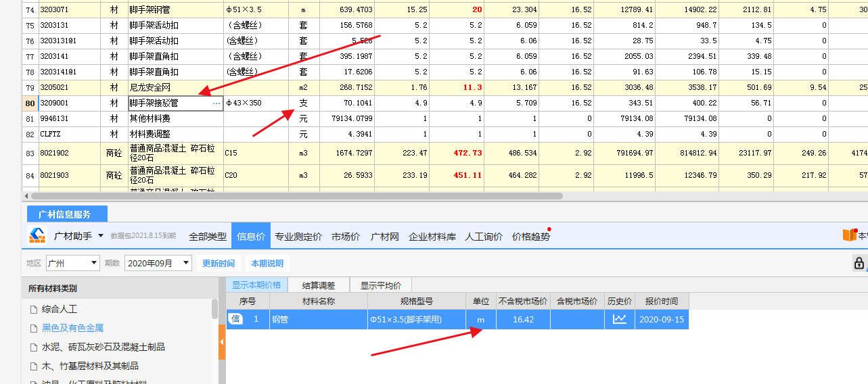Viewport: 868px width, 384px height.
Task: Click the lock icon at the panel's right edge
Action: click(x=859, y=264)
